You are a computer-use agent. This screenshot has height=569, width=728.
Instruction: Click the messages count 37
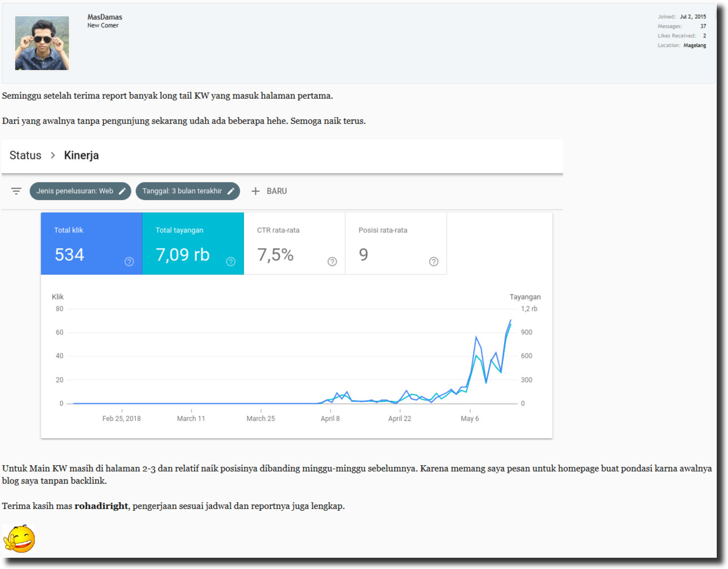[x=703, y=26]
